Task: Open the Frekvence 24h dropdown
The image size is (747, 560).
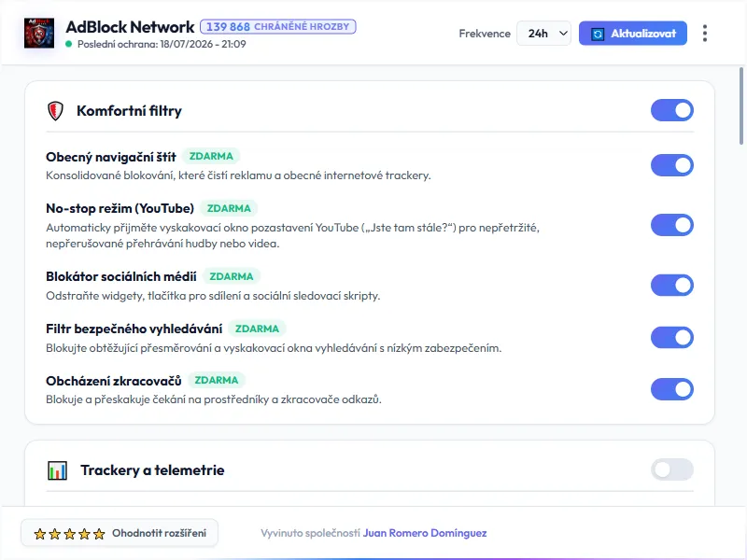Action: (543, 34)
